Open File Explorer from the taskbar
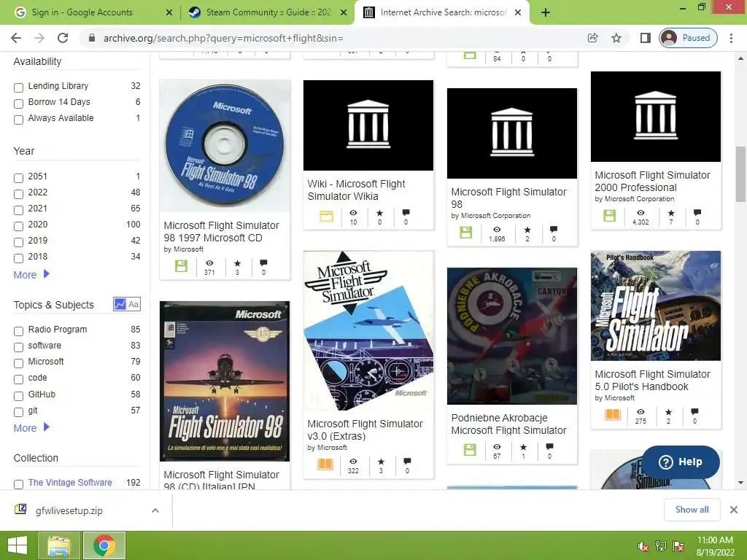The width and height of the screenshot is (747, 560). [x=58, y=545]
